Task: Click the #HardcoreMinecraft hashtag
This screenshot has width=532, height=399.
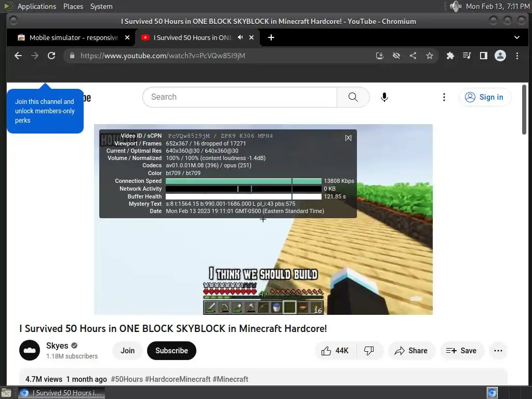Action: pyautogui.click(x=178, y=379)
